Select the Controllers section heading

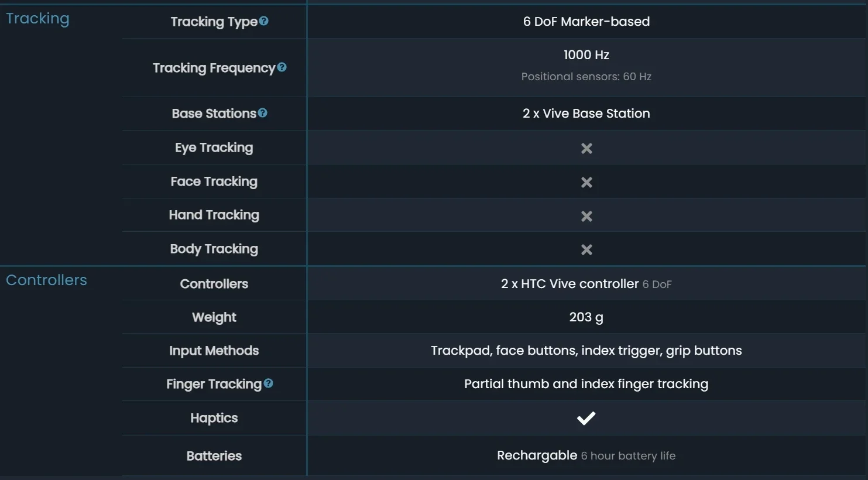pyautogui.click(x=46, y=280)
